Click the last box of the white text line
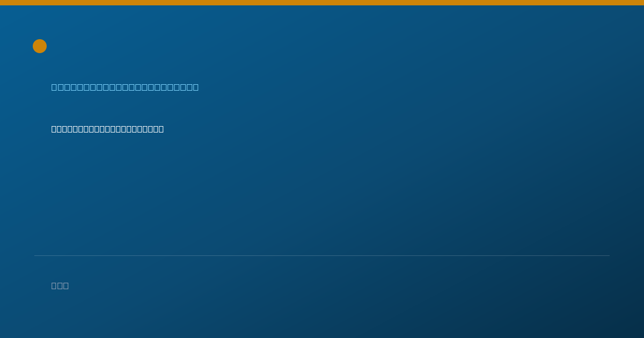Viewport: 644px width, 338px height. pos(161,129)
